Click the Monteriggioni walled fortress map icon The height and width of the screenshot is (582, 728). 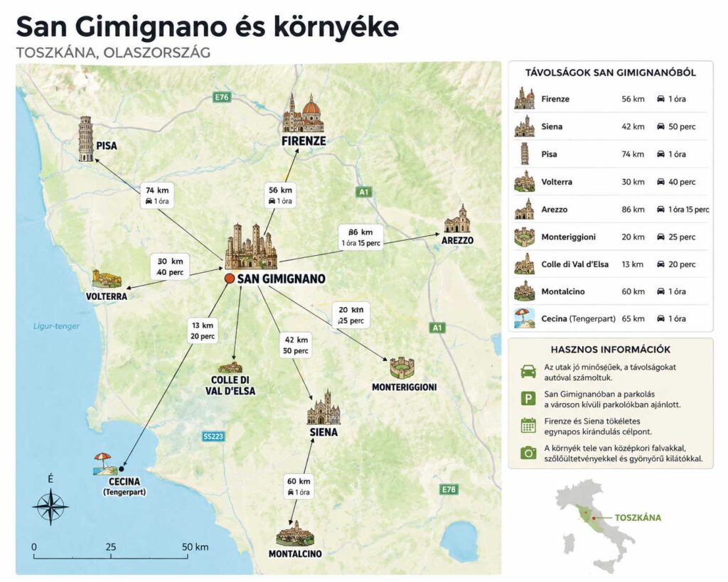402,369
